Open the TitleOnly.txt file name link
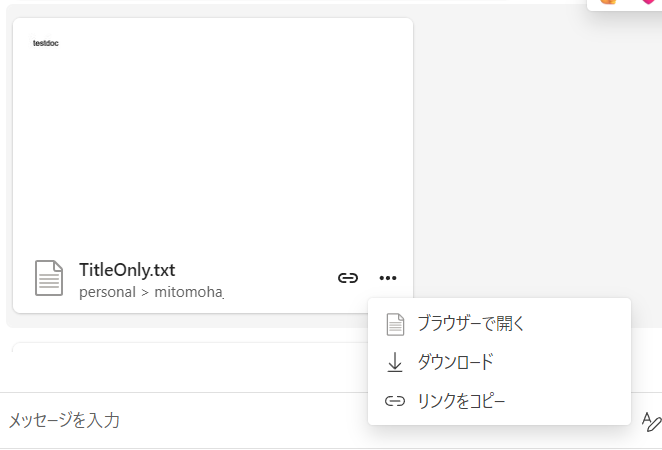 [127, 270]
